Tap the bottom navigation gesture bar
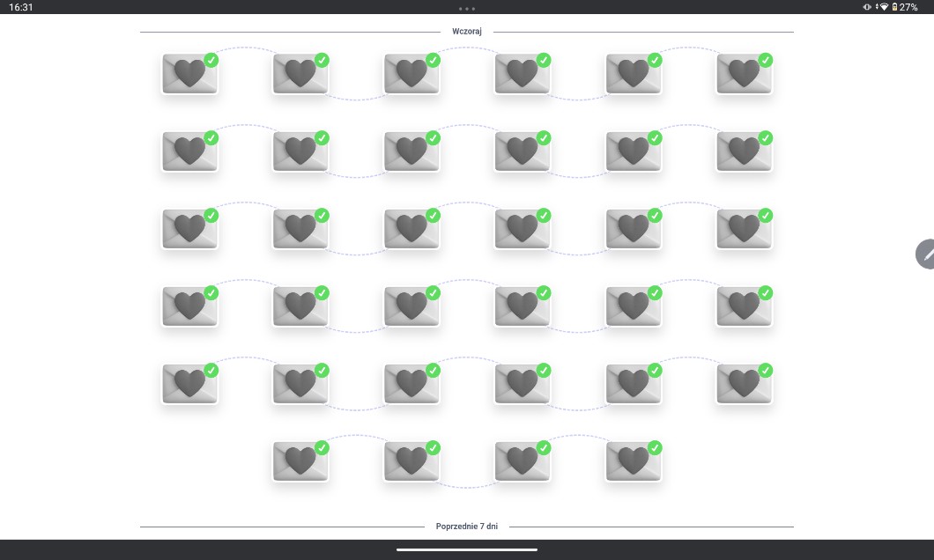Screen dimensions: 934x560 coord(467,549)
